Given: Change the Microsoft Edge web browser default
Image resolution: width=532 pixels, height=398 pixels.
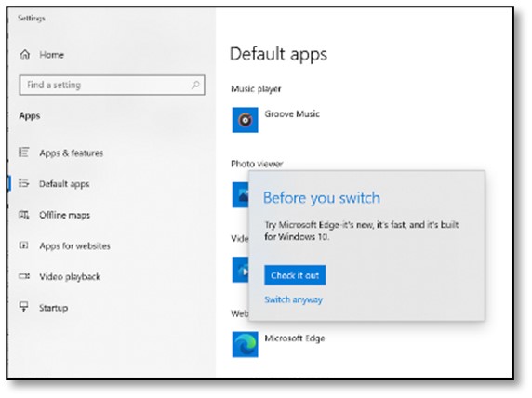Looking at the screenshot, I should [x=295, y=338].
